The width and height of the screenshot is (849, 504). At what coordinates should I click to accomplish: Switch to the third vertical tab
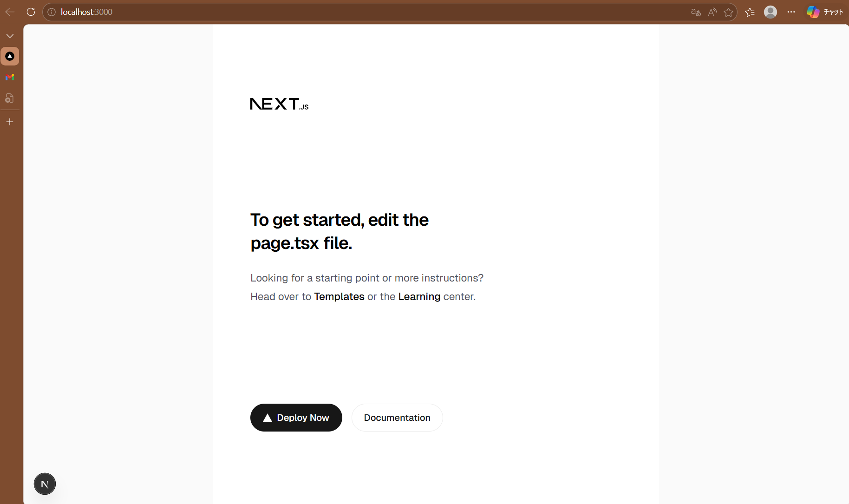pyautogui.click(x=10, y=98)
